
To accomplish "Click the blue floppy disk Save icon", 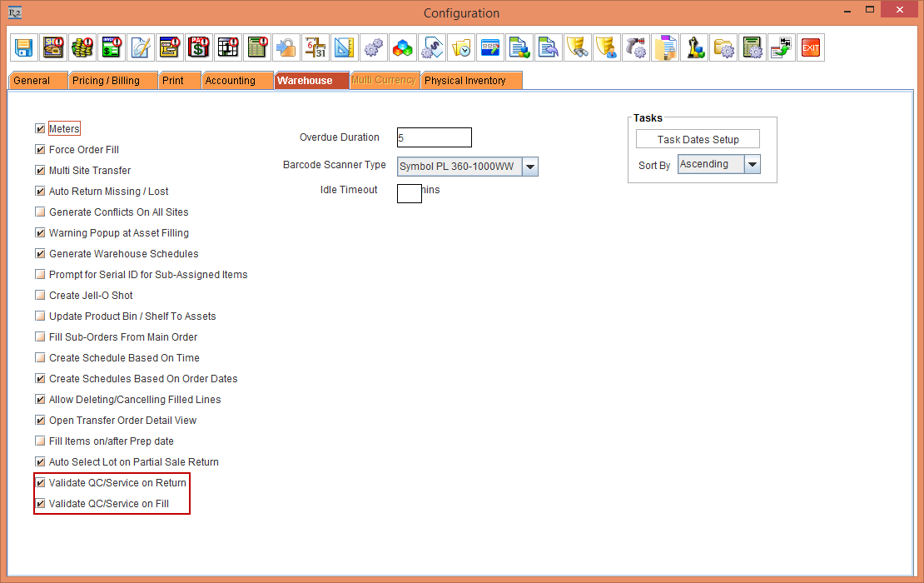I will pyautogui.click(x=24, y=47).
